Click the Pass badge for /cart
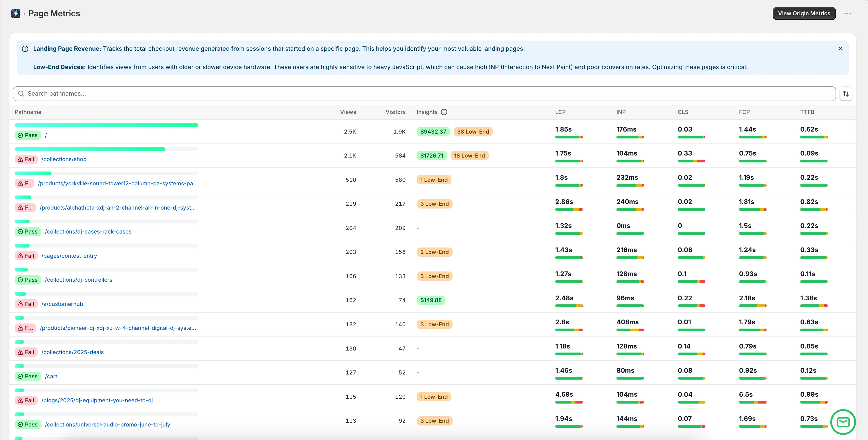Viewport: 868px width, 440px height. click(28, 376)
